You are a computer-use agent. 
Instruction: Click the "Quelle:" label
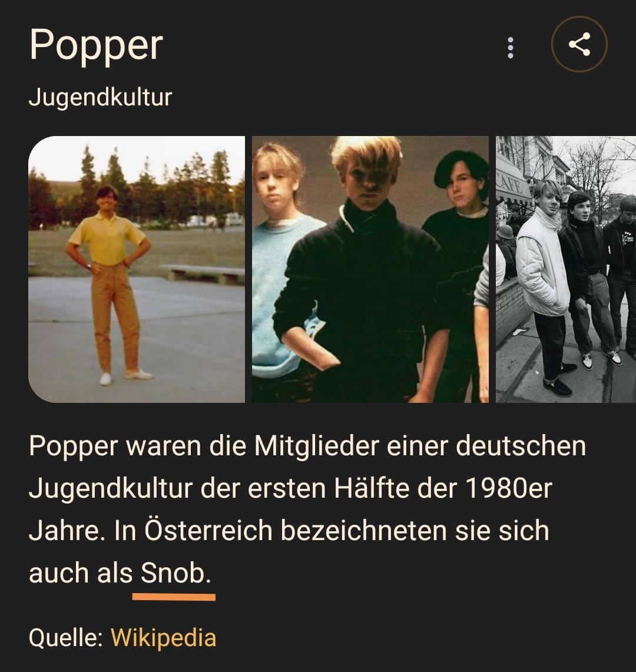click(65, 638)
